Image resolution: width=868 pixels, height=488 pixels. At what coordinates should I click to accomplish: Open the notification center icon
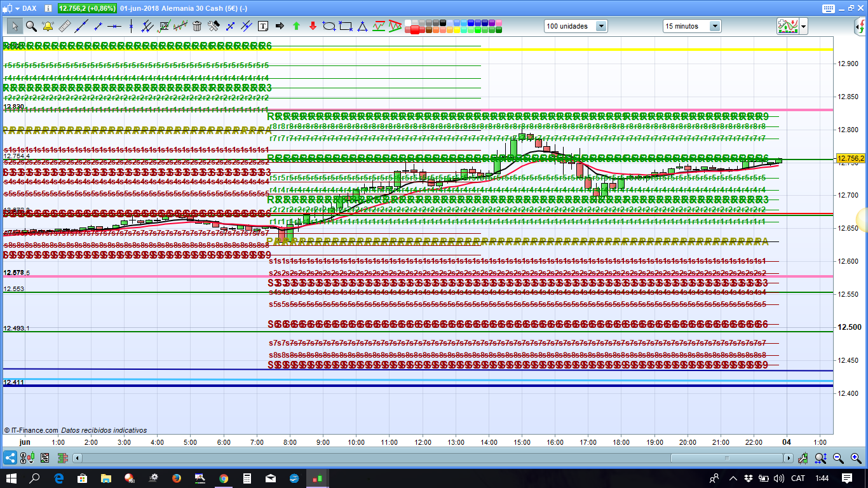(x=846, y=478)
